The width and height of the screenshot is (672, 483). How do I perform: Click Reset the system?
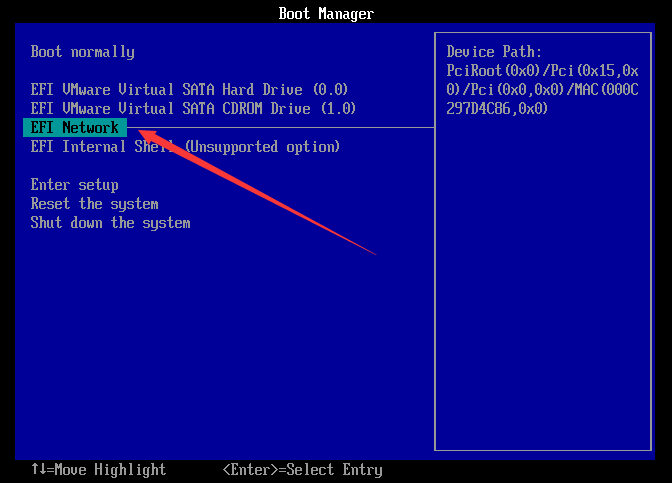(x=94, y=204)
